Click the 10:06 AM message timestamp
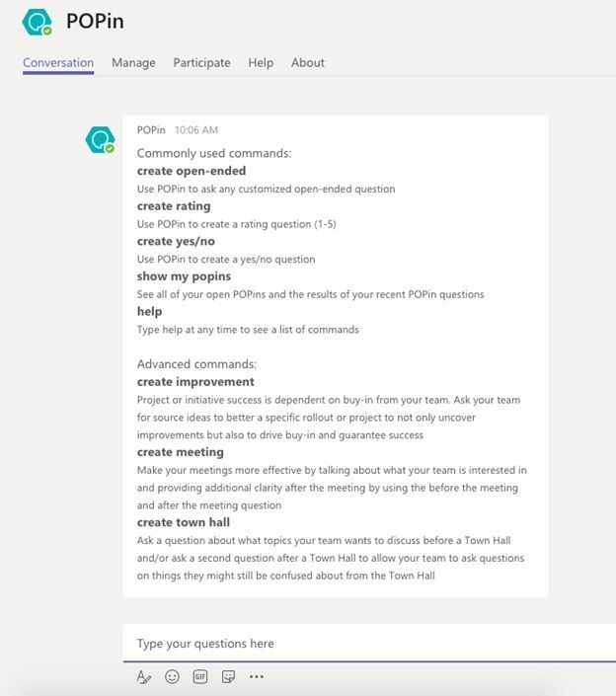The height and width of the screenshot is (696, 616). (196, 129)
